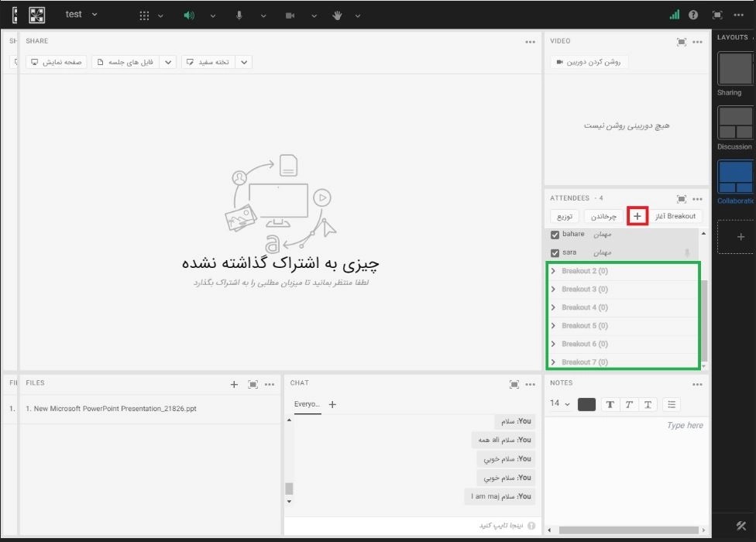Click the share screen صفحه نمایش button
The image size is (756, 542).
point(56,62)
